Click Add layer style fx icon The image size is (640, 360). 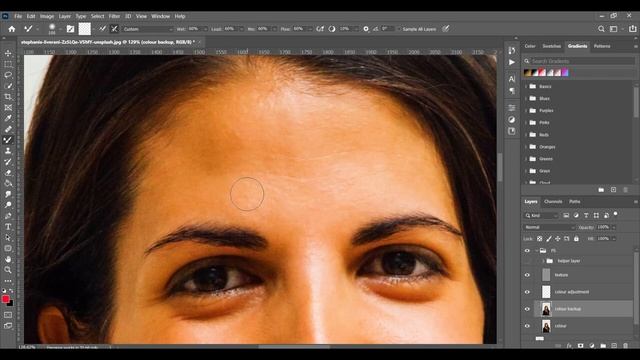569,346
